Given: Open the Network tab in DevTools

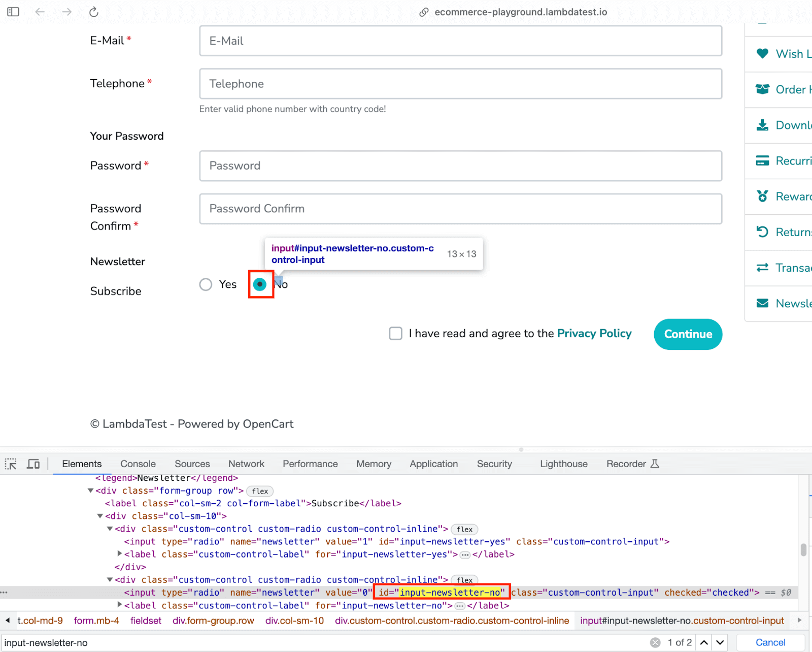Looking at the screenshot, I should (x=246, y=464).
